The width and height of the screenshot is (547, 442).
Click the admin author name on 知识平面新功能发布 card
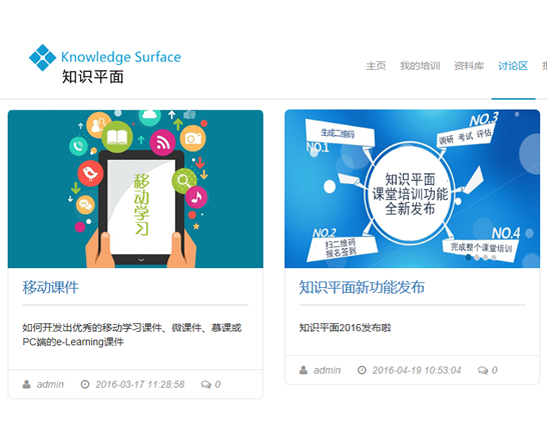327,370
